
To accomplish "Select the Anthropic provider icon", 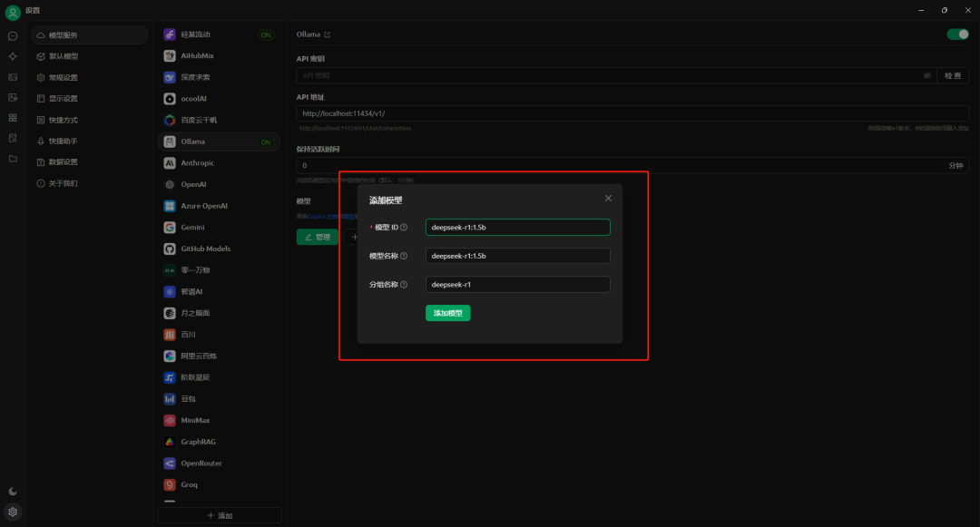I will [170, 163].
